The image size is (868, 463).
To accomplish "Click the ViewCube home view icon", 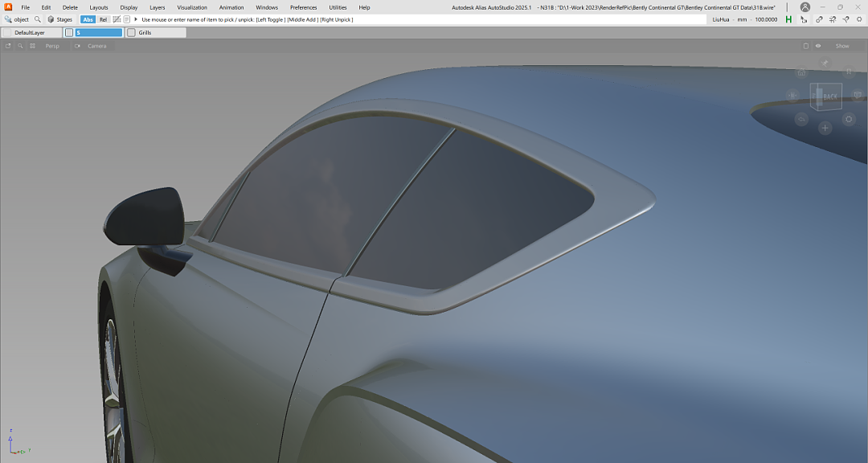I will (x=801, y=72).
